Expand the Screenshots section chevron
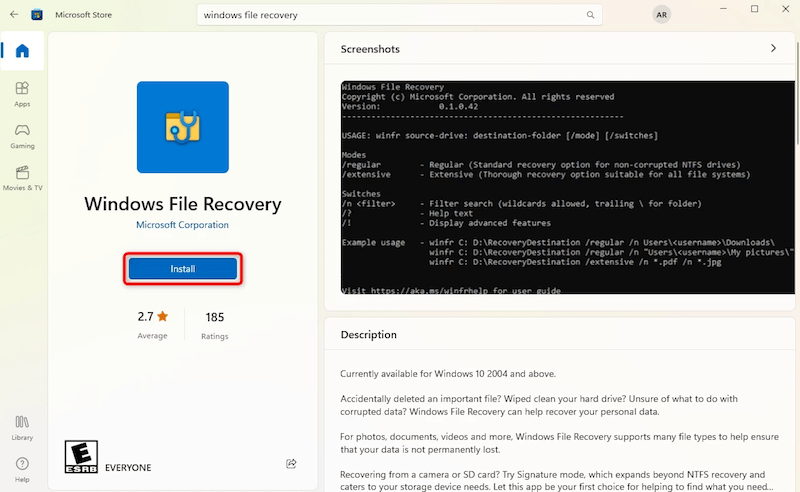This screenshot has height=492, width=800. [x=773, y=48]
